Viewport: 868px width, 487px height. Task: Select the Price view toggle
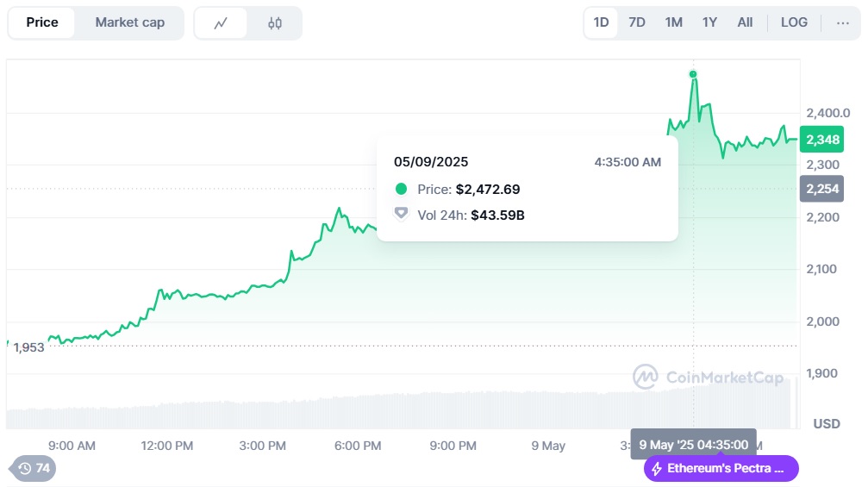click(x=42, y=22)
